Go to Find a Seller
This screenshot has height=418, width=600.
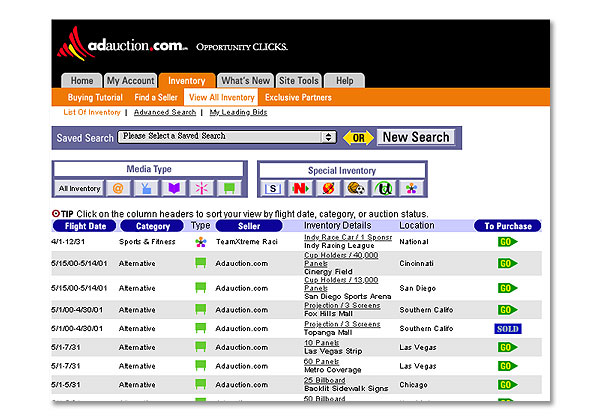(x=156, y=98)
